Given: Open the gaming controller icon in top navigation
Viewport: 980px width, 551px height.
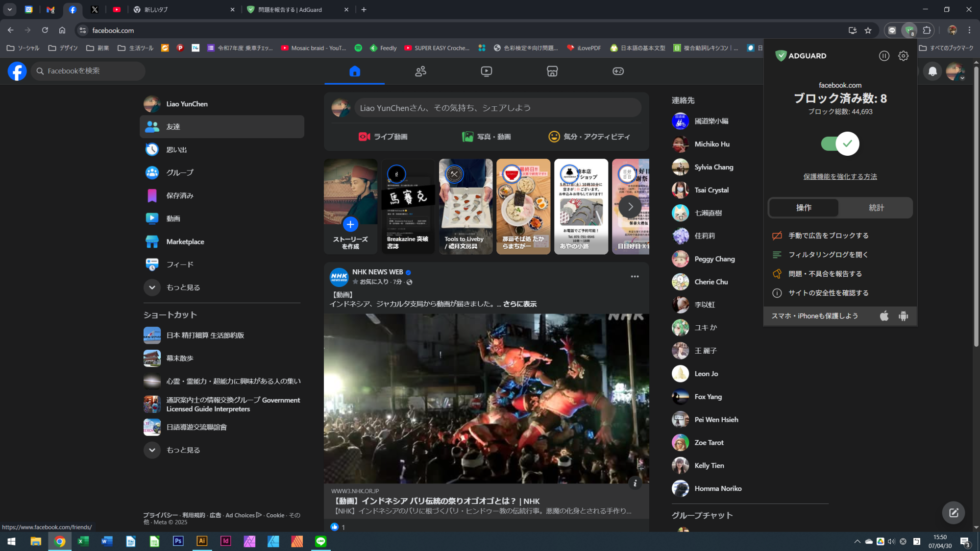Looking at the screenshot, I should 617,71.
